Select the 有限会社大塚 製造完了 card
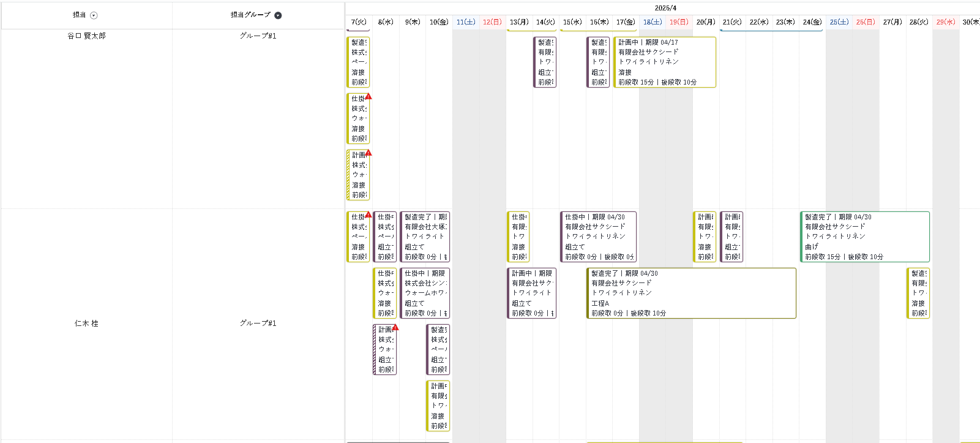 click(425, 237)
